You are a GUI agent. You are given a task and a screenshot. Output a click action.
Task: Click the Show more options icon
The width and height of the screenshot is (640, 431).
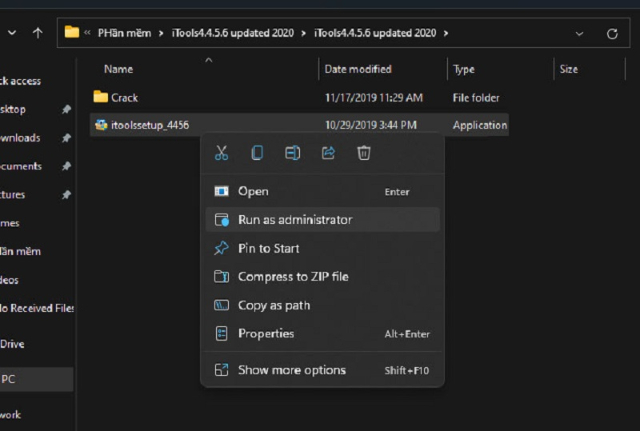click(221, 370)
